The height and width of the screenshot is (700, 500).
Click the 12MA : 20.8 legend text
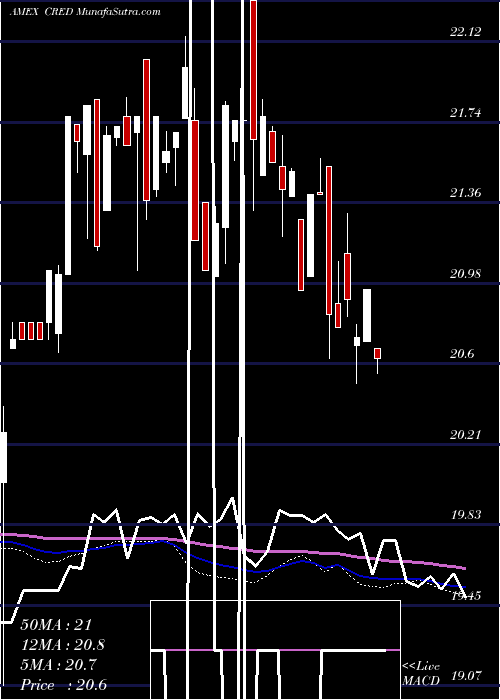pos(62,645)
